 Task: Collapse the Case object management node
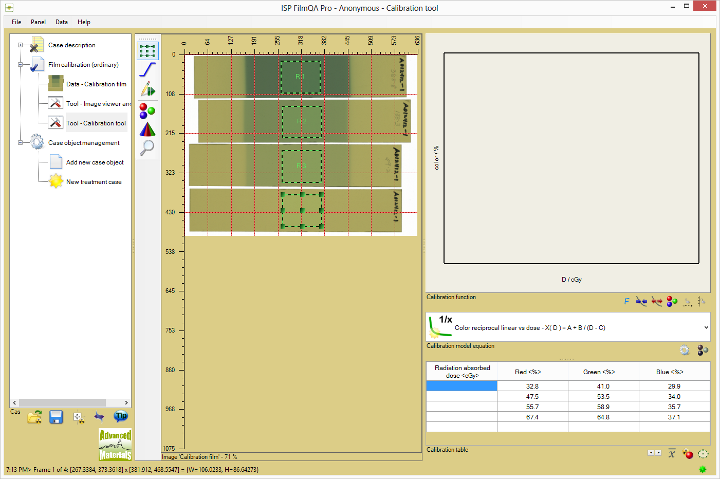pos(20,143)
